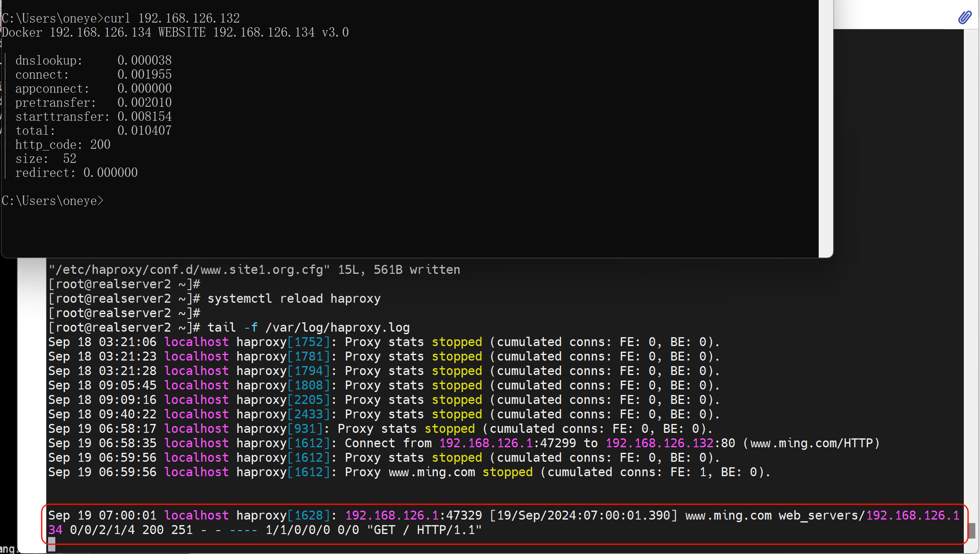
Task: Click the 'starttransfer: 0.008154' timing line
Action: click(x=94, y=116)
